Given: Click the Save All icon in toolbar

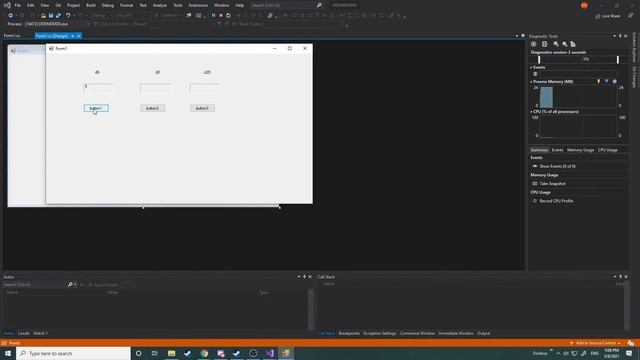Looking at the screenshot, I should [58, 16].
